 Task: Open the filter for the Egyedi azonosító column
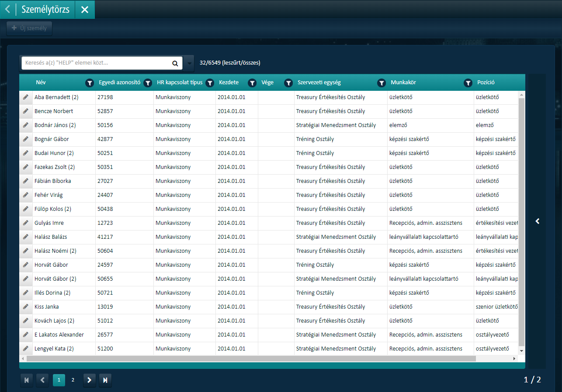pos(148,83)
